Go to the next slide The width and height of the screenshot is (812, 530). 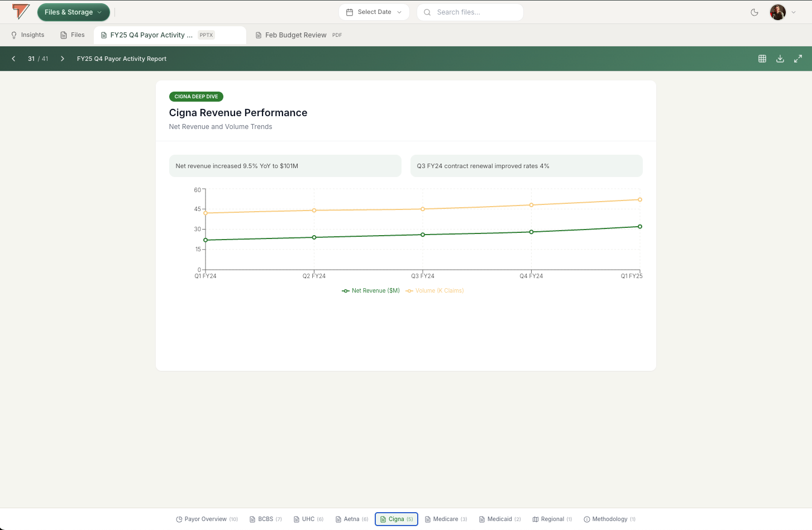point(63,59)
